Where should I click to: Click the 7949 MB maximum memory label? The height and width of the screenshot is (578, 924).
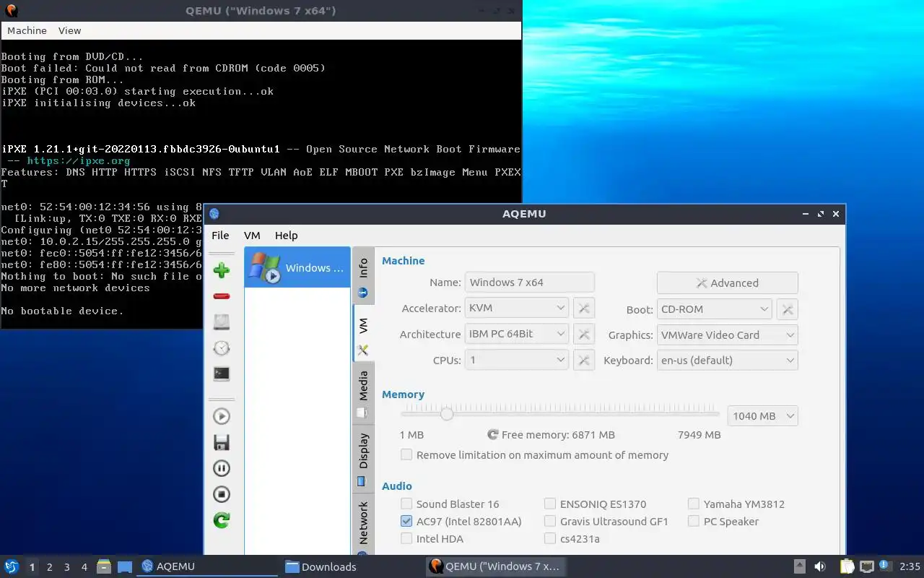699,435
